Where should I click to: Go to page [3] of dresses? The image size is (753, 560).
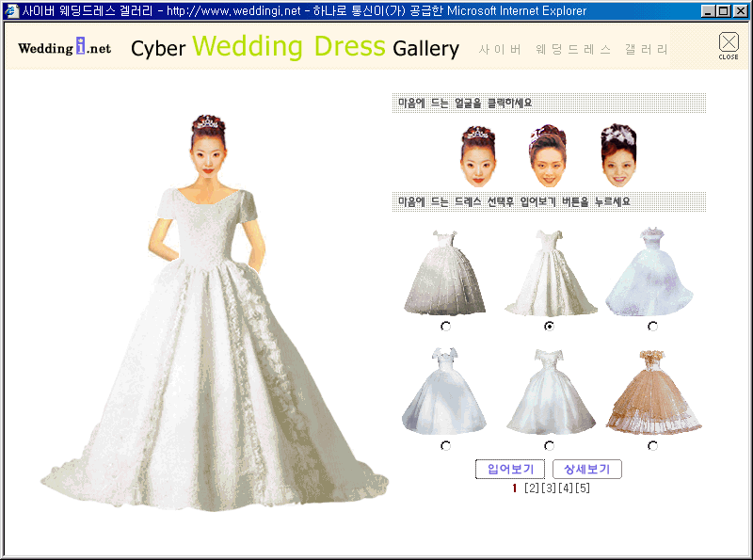[x=549, y=488]
